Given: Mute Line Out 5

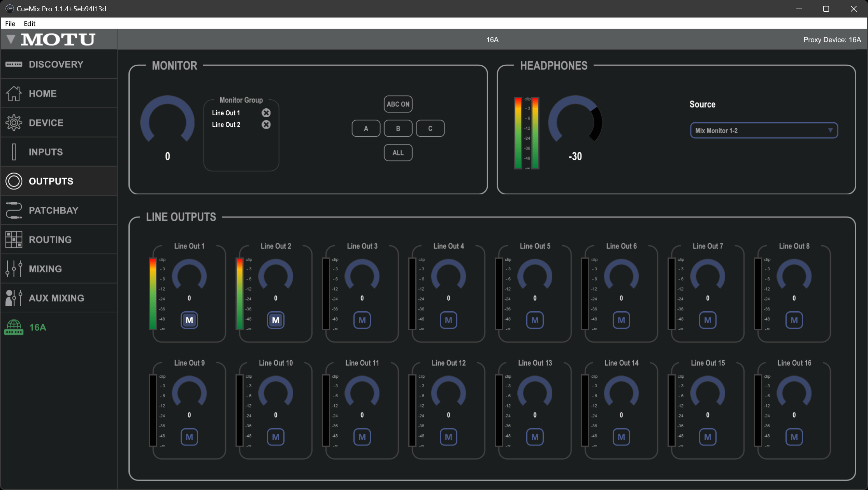Looking at the screenshot, I should click(x=535, y=320).
